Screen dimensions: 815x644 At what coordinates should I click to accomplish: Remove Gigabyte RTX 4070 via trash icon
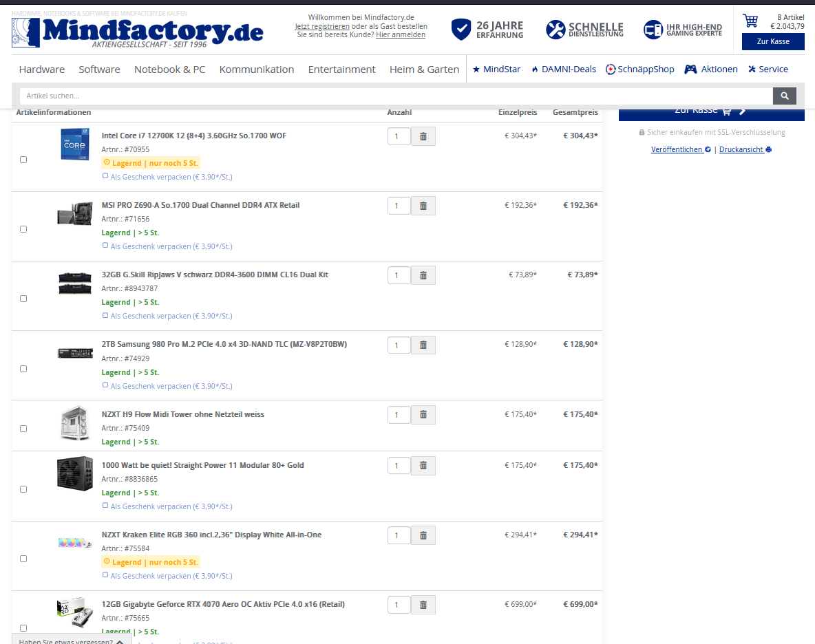pyautogui.click(x=423, y=605)
